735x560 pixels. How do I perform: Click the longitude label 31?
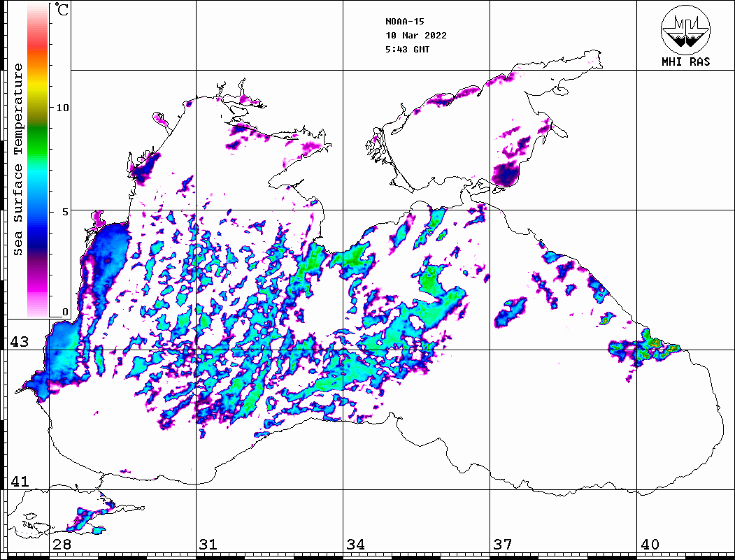pos(208,545)
